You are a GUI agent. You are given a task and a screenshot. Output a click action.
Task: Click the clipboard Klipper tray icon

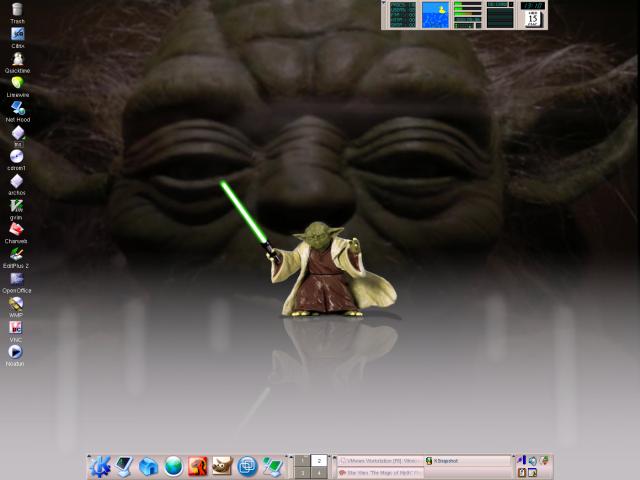click(x=522, y=473)
